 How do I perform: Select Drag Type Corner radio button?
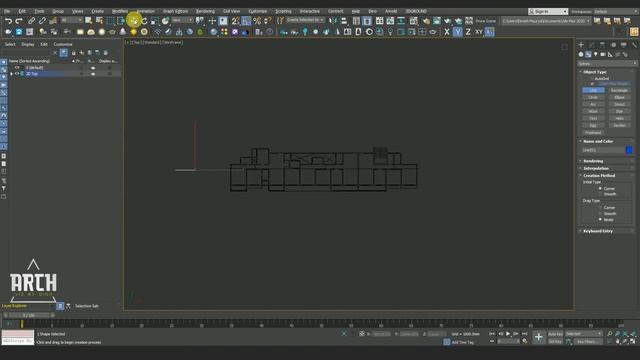click(x=600, y=208)
